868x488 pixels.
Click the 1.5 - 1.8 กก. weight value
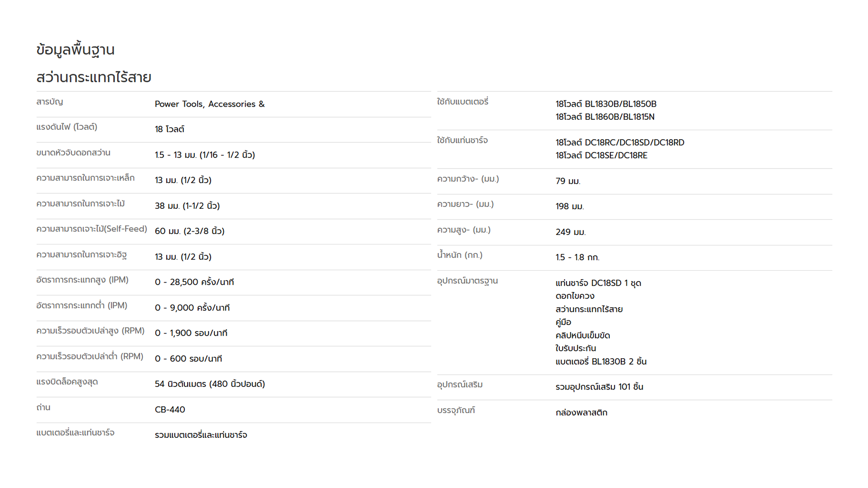click(577, 258)
